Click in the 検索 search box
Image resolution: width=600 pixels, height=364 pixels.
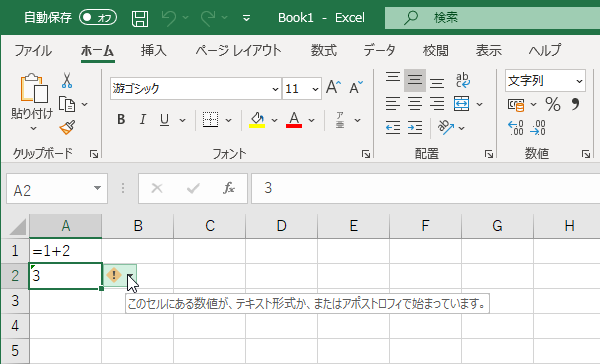click(x=492, y=18)
